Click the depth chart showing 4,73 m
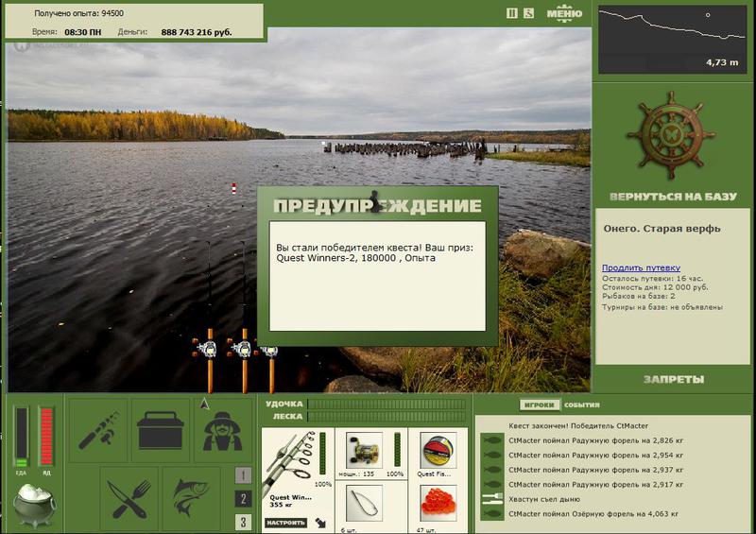This screenshot has width=756, height=534. (672, 40)
